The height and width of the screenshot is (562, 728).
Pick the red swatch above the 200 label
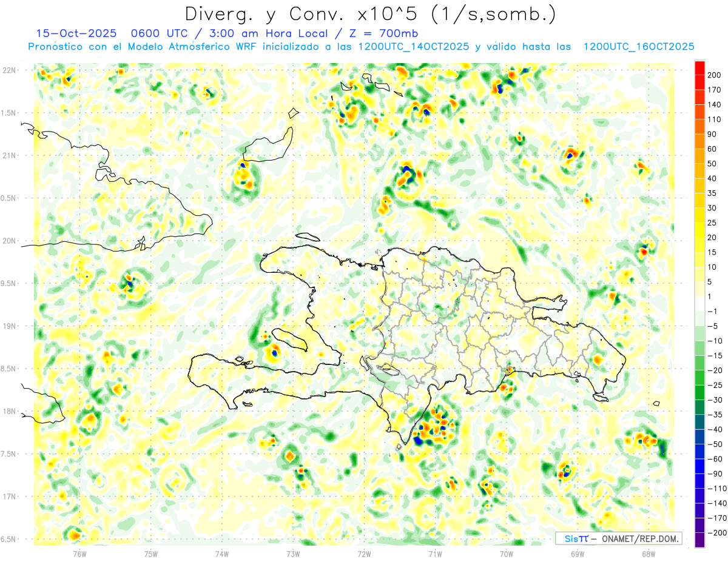(x=699, y=67)
